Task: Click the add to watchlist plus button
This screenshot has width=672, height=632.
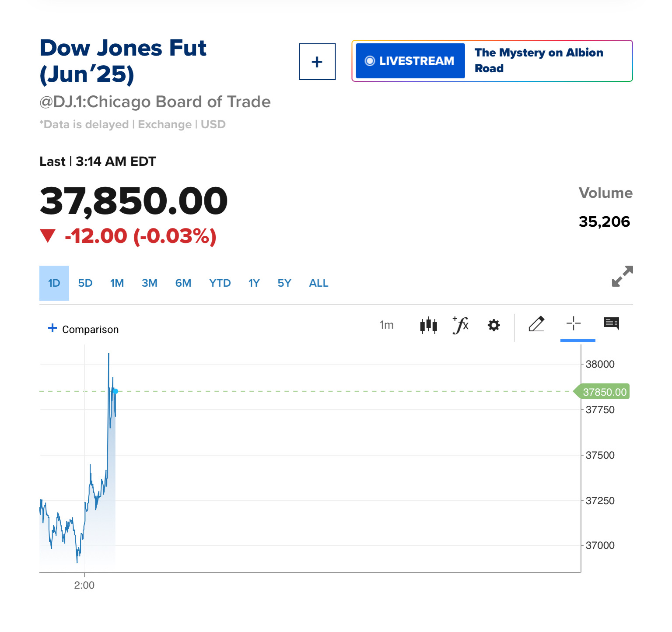Action: (x=317, y=62)
